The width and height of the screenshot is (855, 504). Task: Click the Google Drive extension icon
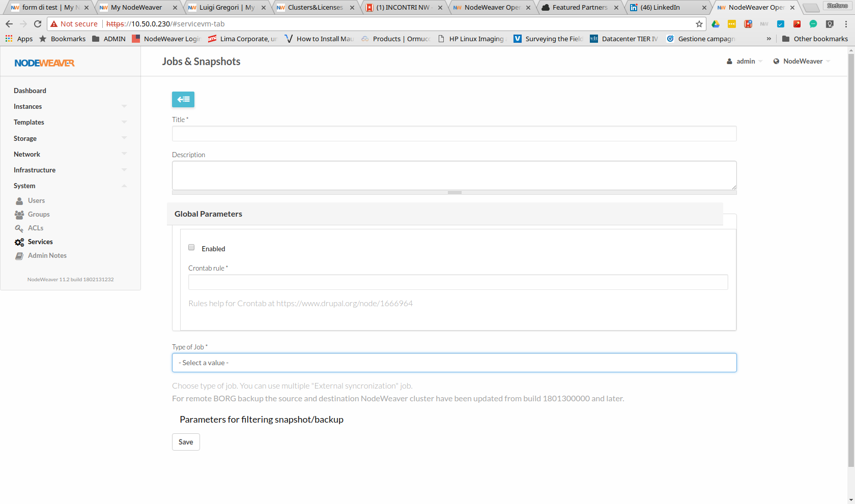[x=716, y=24]
